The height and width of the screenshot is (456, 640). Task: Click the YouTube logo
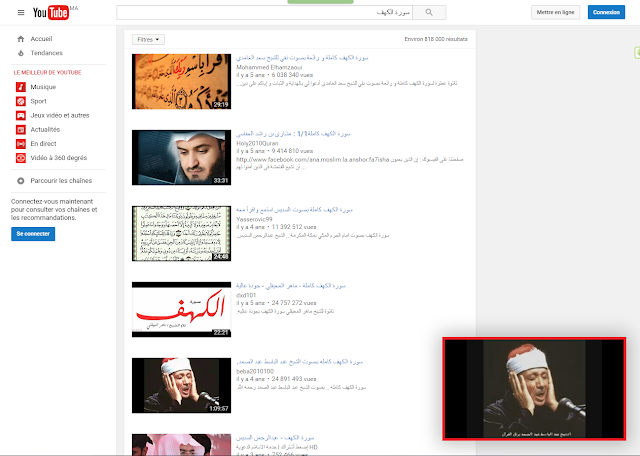(51, 13)
